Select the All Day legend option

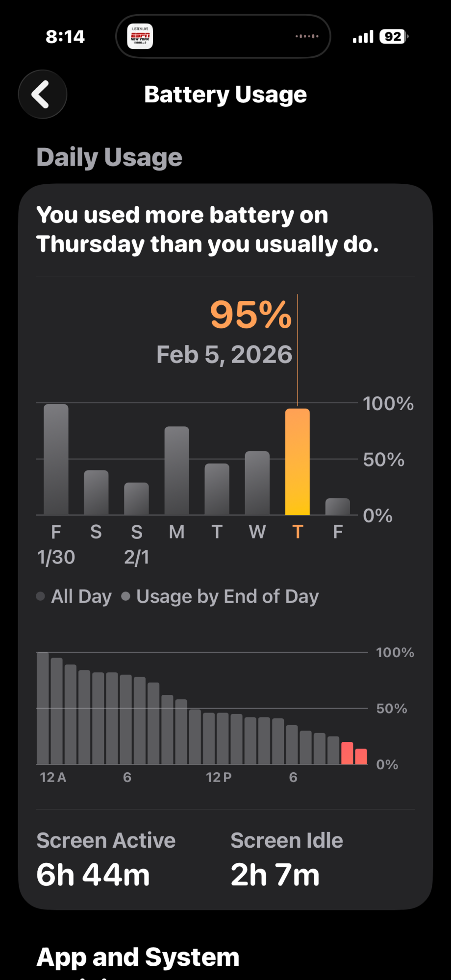pos(74,596)
